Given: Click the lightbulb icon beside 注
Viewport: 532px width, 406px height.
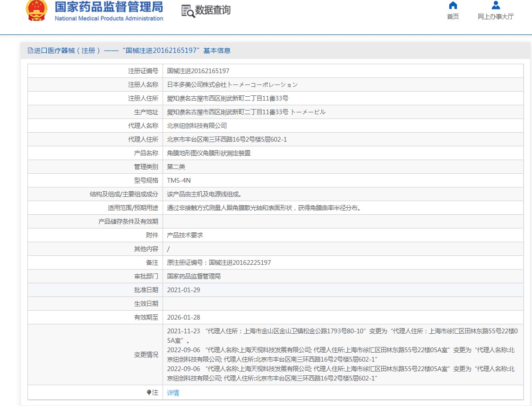Looking at the screenshot, I should 149,392.
